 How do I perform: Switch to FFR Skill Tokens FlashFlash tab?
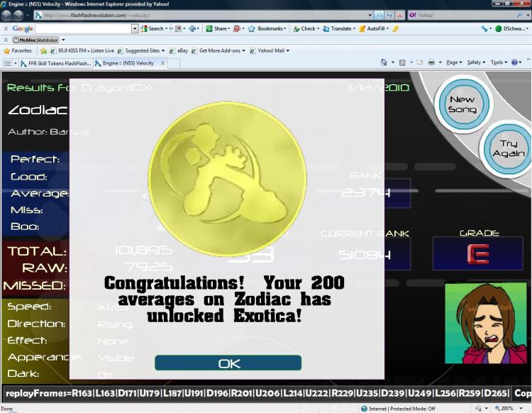coord(55,63)
